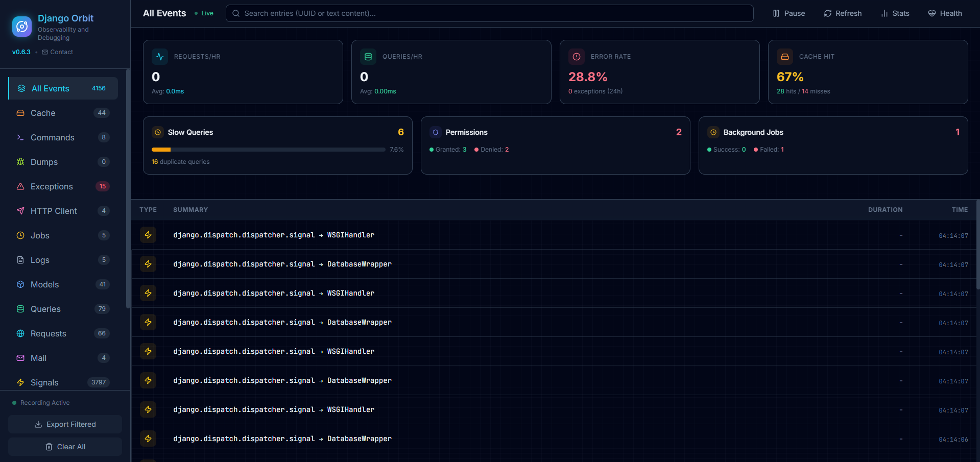Refresh the events list

pyautogui.click(x=843, y=13)
